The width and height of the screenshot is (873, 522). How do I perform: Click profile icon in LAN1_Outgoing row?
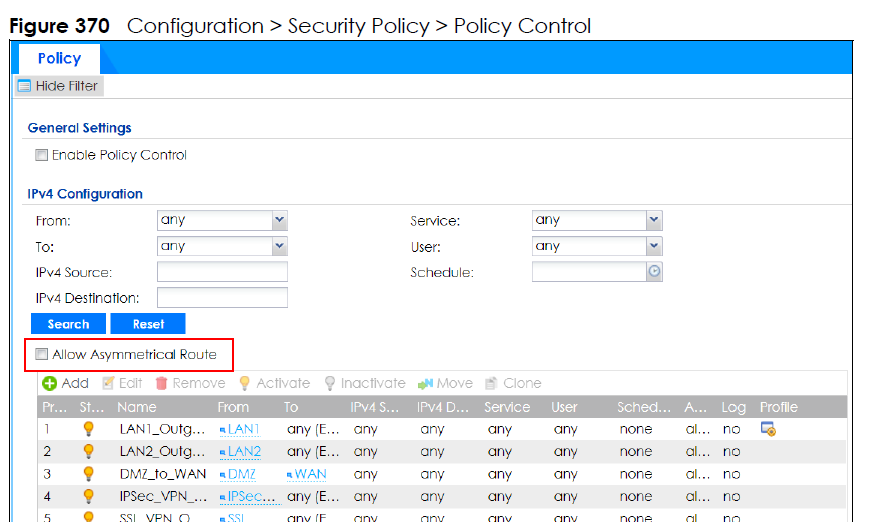pyautogui.click(x=768, y=429)
